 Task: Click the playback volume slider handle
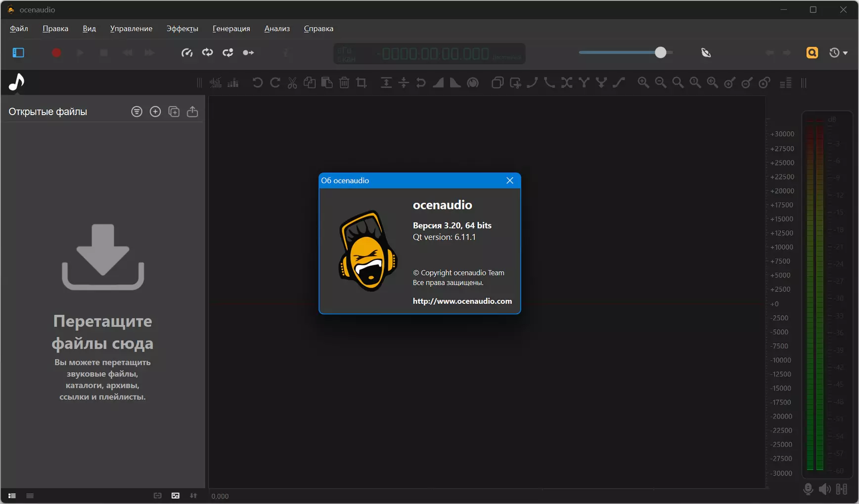pyautogui.click(x=660, y=52)
